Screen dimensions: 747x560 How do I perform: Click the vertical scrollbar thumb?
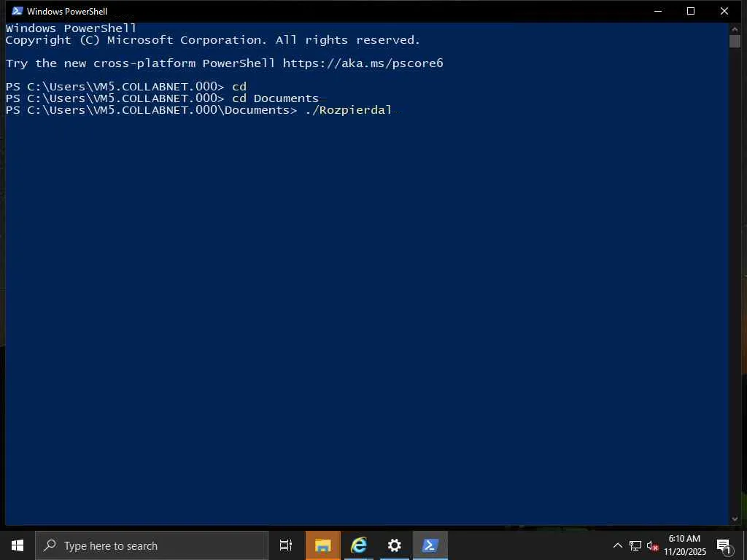pos(735,41)
